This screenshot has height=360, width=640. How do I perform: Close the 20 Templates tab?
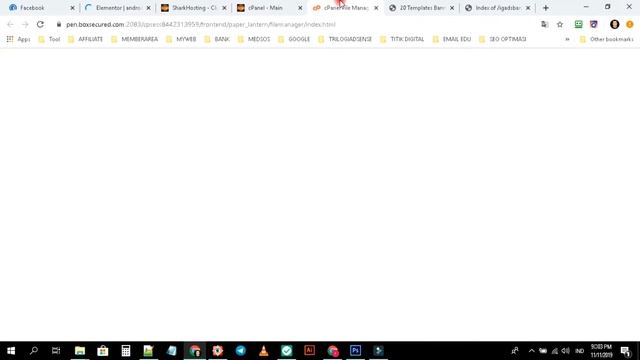pos(452,8)
